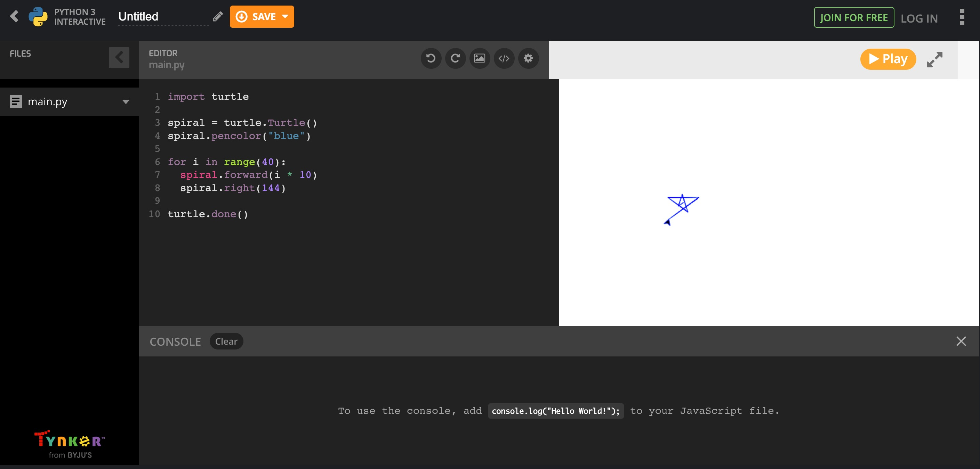Viewport: 980px width, 469px height.
Task: Open the image assets icon in editor
Action: [479, 58]
